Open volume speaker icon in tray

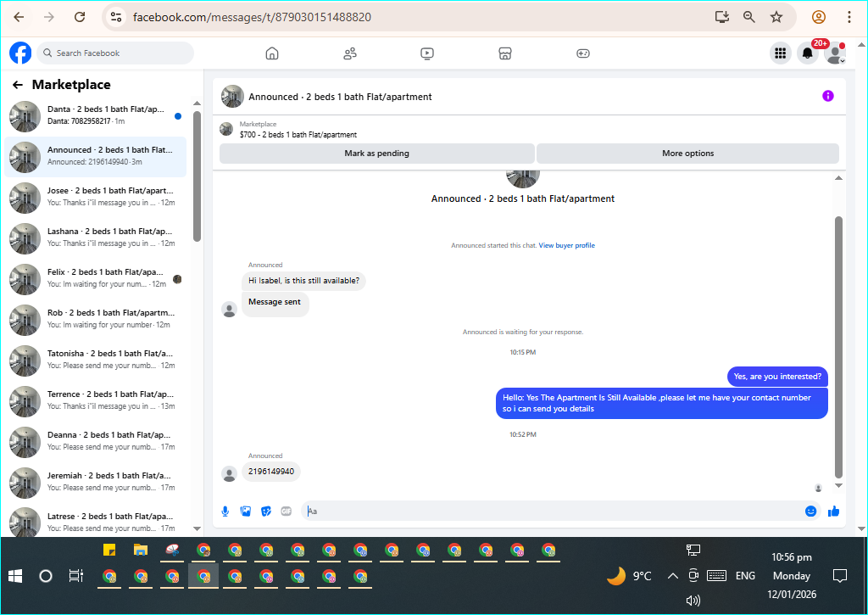click(x=693, y=601)
